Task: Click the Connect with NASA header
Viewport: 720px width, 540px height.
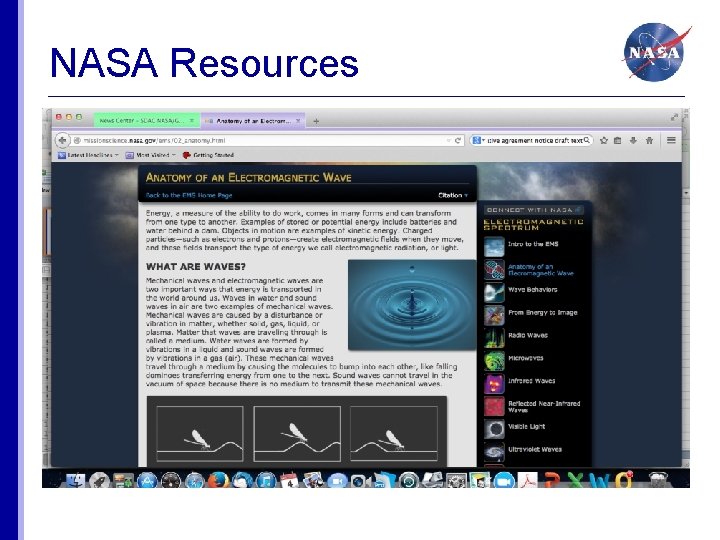Action: [533, 210]
